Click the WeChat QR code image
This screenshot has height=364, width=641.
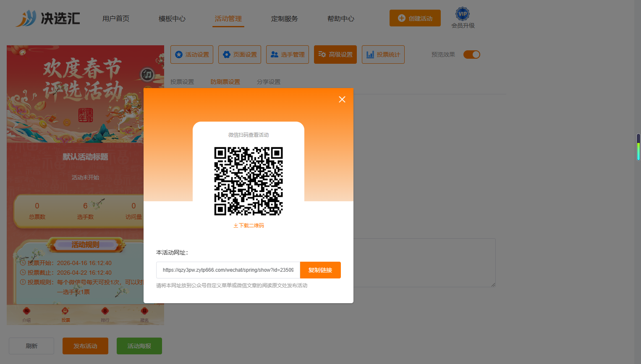point(249,181)
